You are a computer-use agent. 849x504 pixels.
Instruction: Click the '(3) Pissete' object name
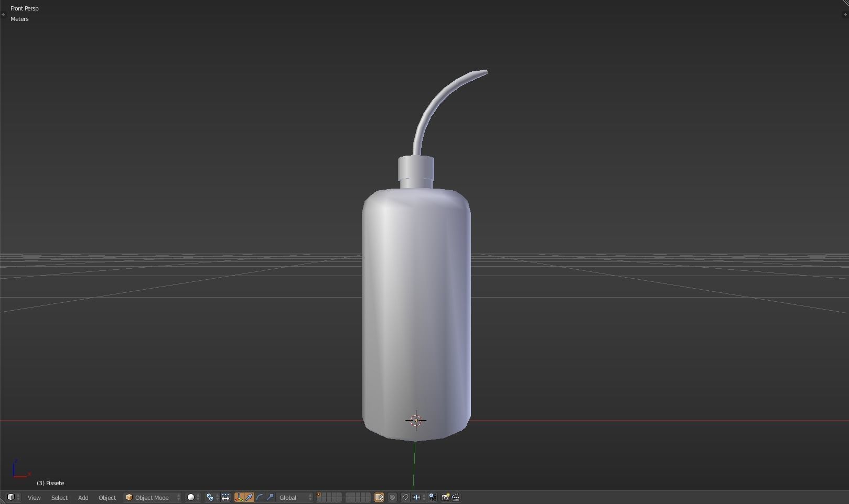[x=50, y=483]
